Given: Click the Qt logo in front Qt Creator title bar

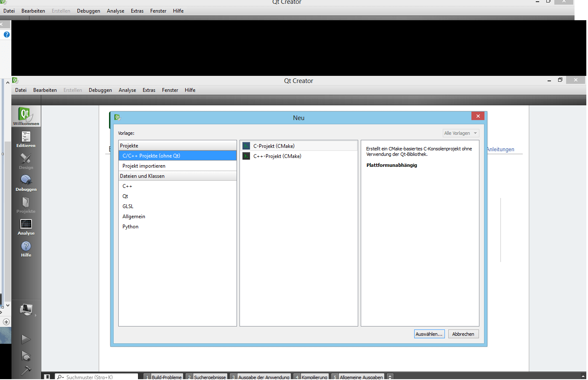Looking at the screenshot, I should (x=16, y=80).
